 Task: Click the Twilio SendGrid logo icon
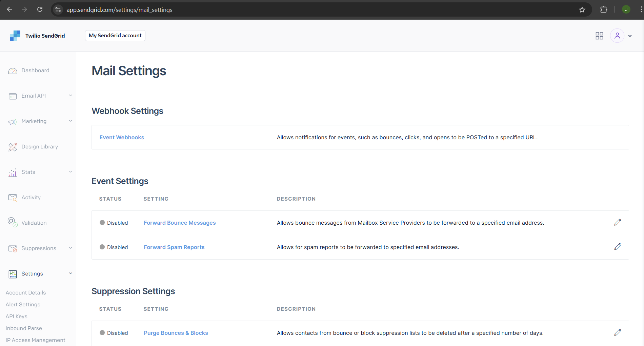pos(15,36)
